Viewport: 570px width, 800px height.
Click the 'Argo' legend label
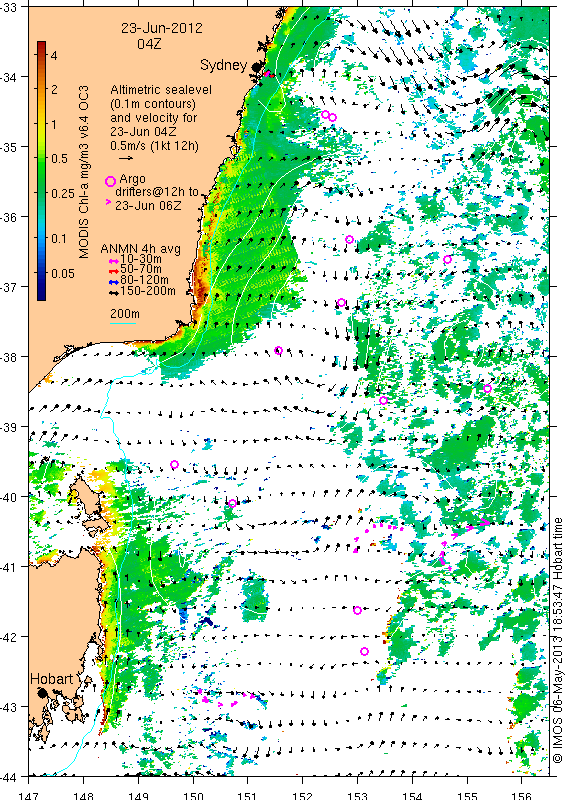pos(132,180)
